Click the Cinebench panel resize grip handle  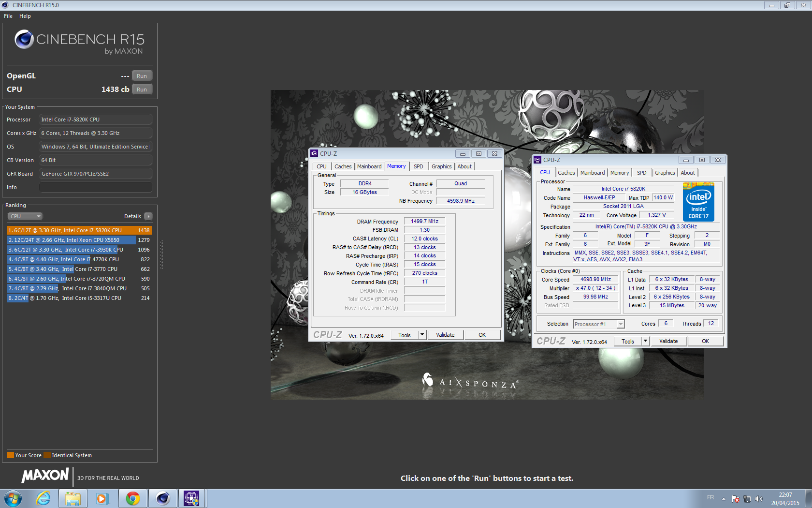[x=161, y=254]
